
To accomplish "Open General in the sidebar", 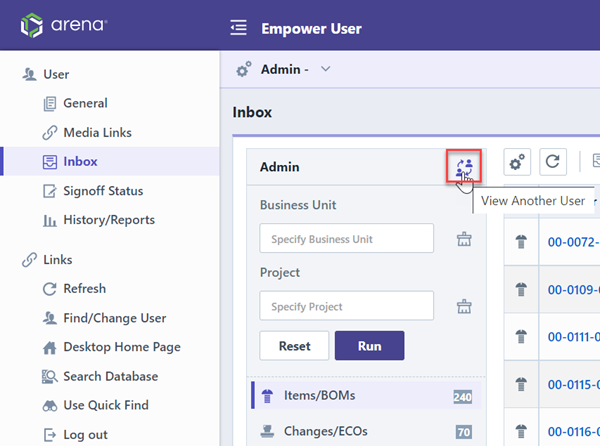I will click(x=85, y=103).
